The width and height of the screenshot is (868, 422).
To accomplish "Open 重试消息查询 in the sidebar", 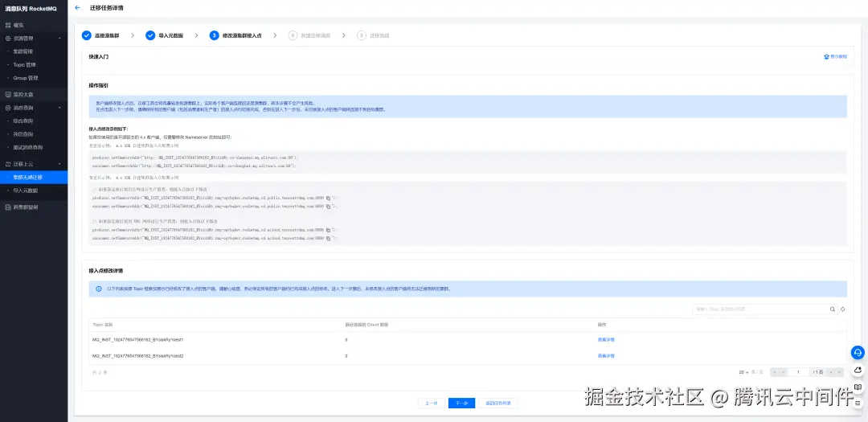I will [x=26, y=147].
